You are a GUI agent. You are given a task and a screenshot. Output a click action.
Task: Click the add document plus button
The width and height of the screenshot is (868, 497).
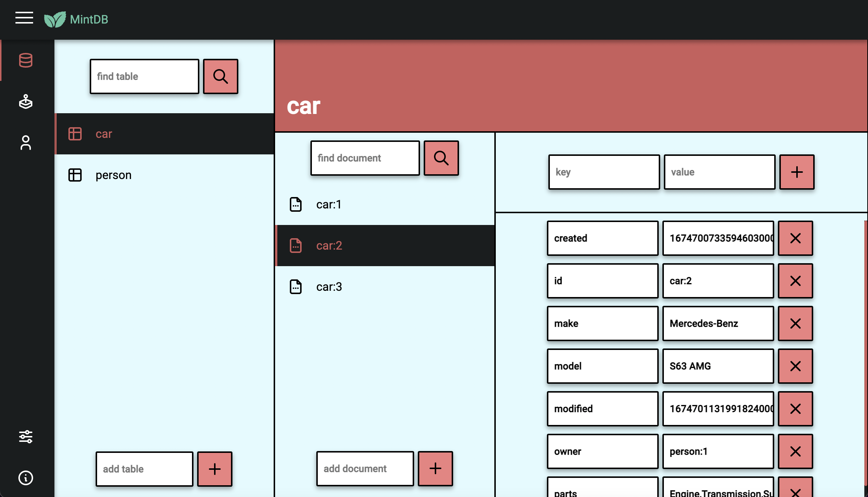(435, 469)
